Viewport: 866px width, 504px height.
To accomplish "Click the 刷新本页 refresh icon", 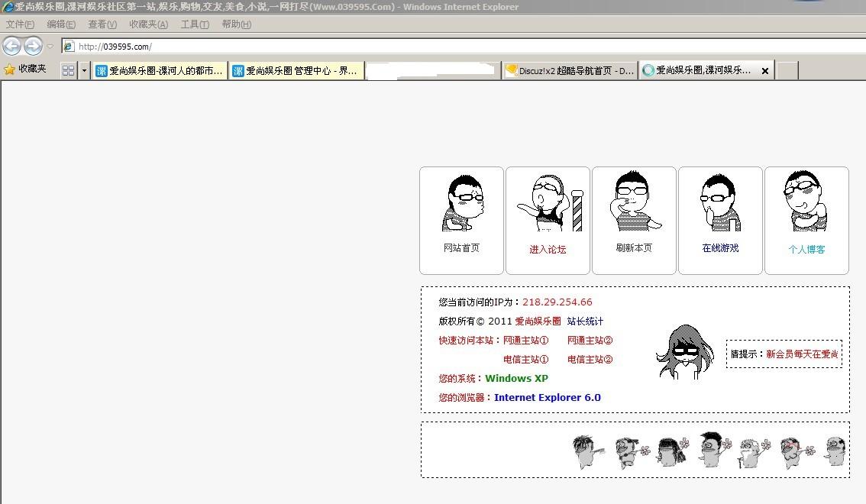I will [634, 201].
